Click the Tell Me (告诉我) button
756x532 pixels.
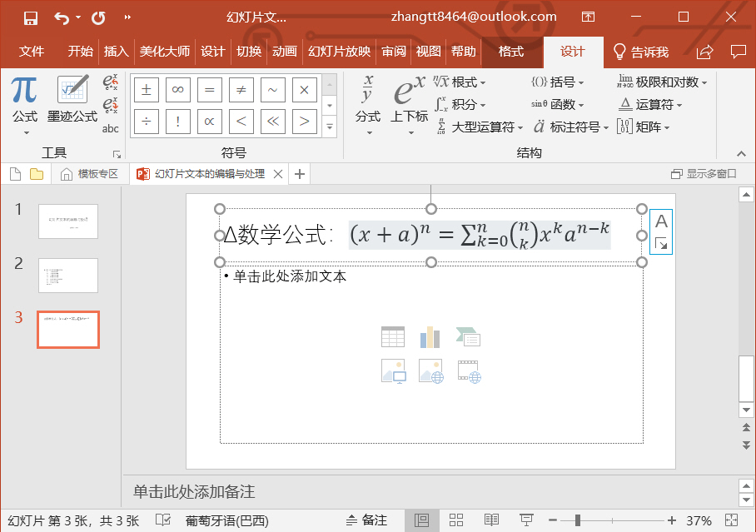[641, 52]
